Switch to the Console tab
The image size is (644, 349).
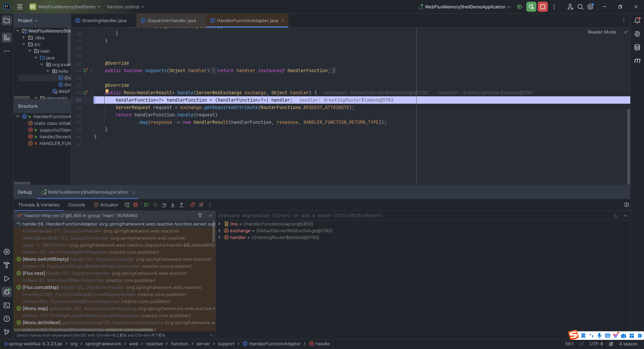[76, 205]
